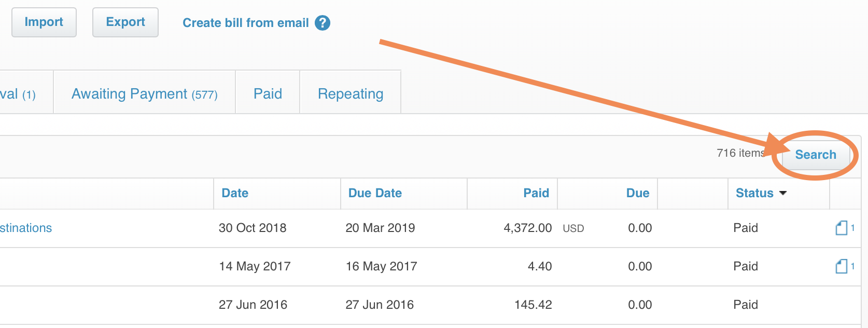The height and width of the screenshot is (328, 868).
Task: Open the Awaiting Payment tab
Action: (x=144, y=93)
